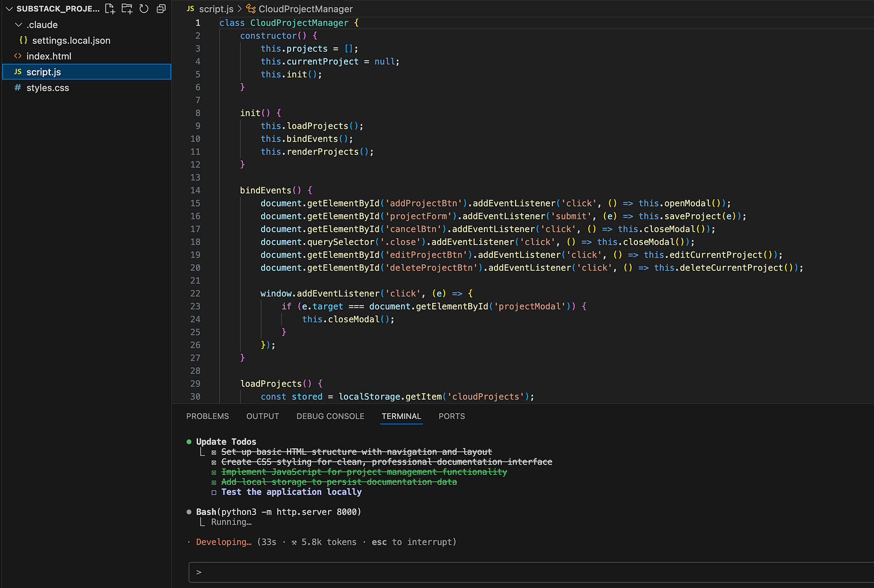Click 'bindEvents()' definition on line 14
Viewport: 874px width, 588px height.
pos(271,190)
